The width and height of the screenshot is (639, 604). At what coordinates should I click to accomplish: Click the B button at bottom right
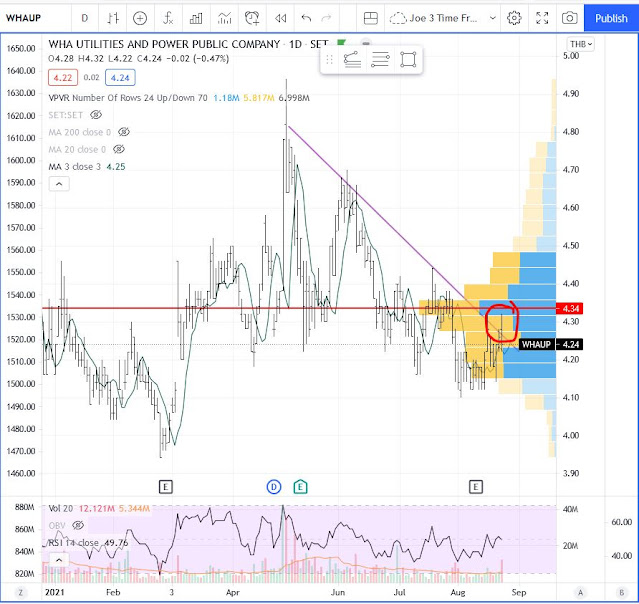[622, 592]
